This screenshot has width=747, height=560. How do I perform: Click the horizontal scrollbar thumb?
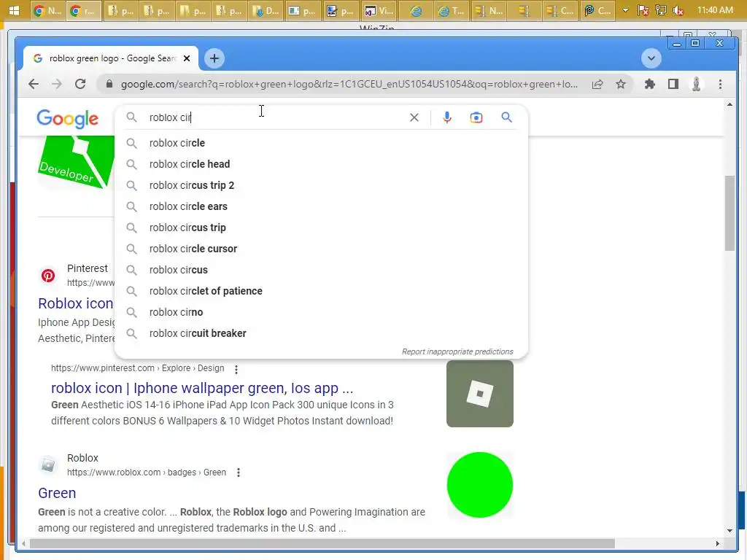[x=322, y=543]
